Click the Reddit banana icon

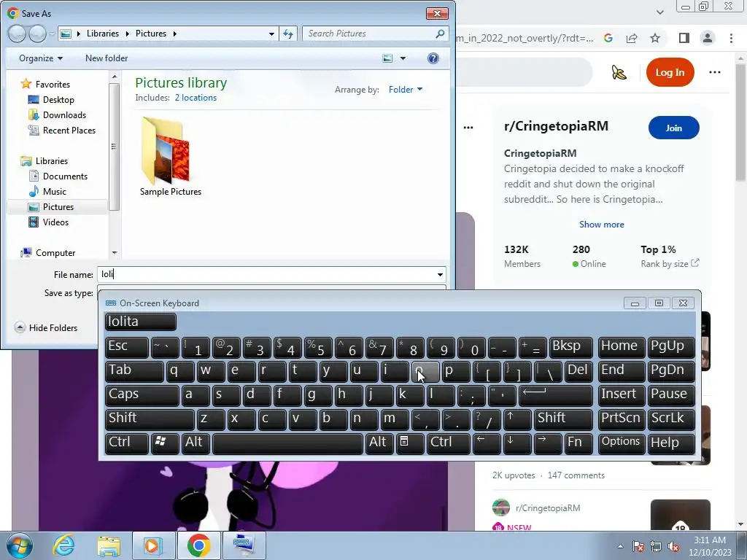tap(619, 72)
